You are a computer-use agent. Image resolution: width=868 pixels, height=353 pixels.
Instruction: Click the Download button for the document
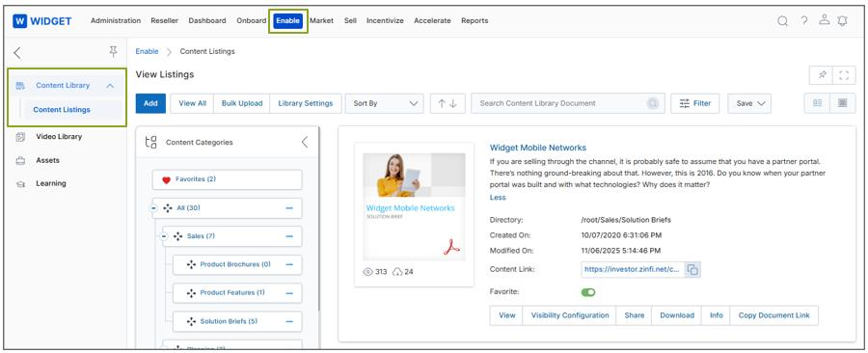click(676, 315)
